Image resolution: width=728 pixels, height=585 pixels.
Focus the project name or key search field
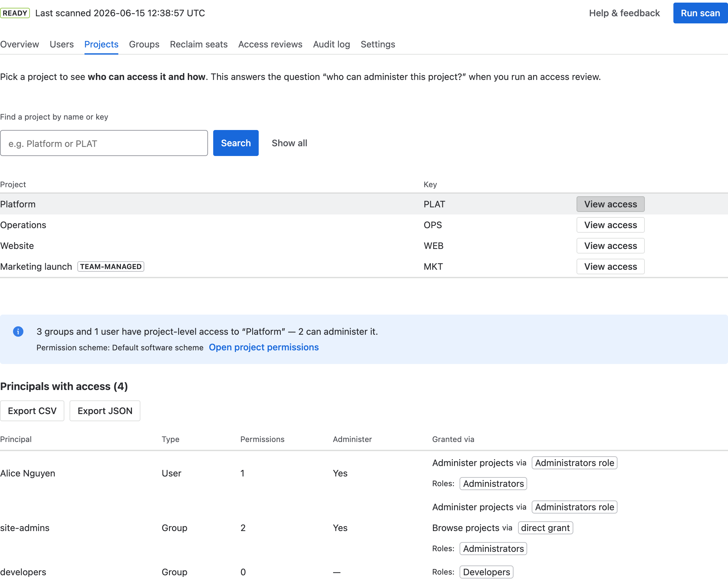coord(104,143)
